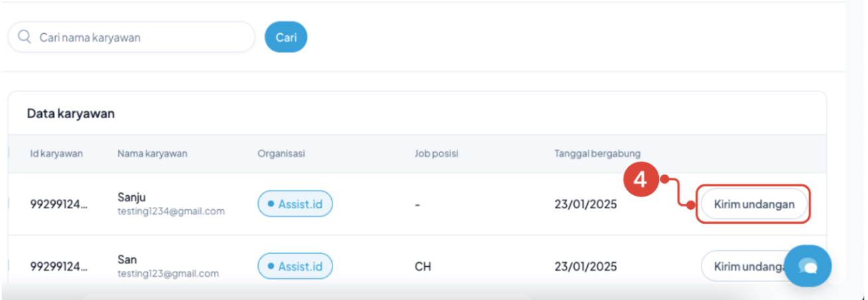Focus the Cari nama karyawan field
The height and width of the screenshot is (300, 868).
[x=139, y=37]
